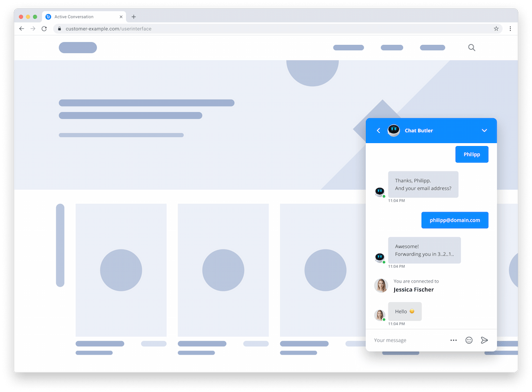Click Jessica Fischer's profile picture

(379, 285)
